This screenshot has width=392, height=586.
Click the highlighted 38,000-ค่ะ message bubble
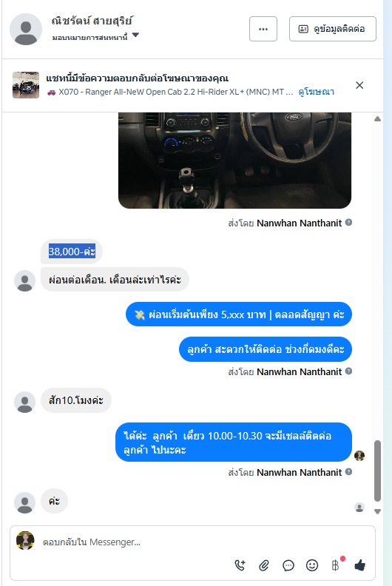tap(72, 252)
